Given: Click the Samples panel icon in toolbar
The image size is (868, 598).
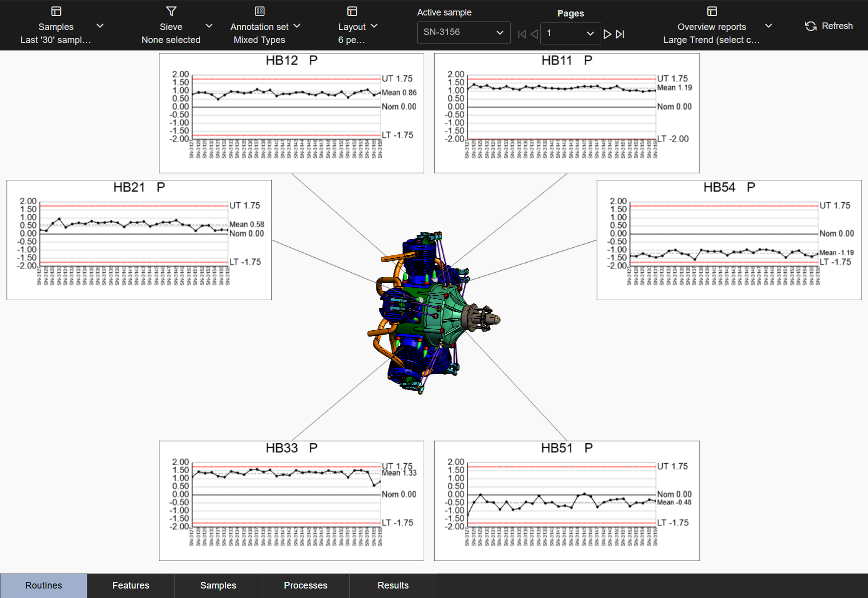Looking at the screenshot, I should (56, 11).
